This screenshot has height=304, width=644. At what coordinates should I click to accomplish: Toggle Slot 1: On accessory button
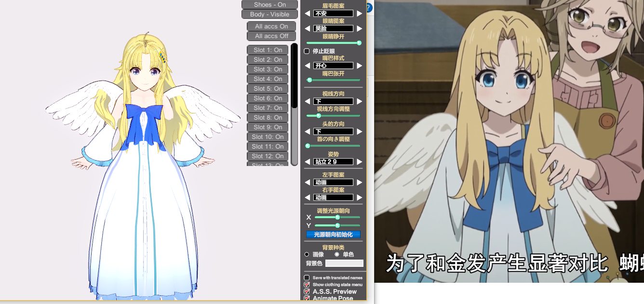[x=268, y=50]
